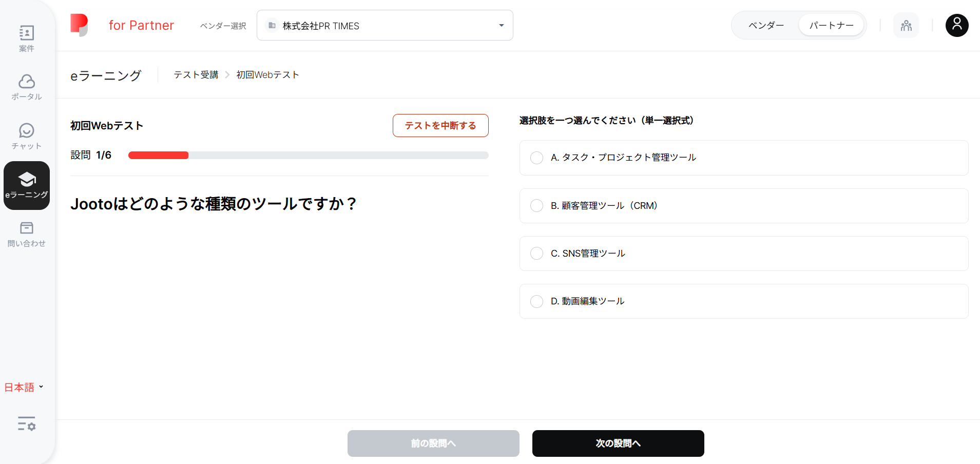Select answer C. SNS管理ツール
The image size is (980, 464).
[536, 254]
